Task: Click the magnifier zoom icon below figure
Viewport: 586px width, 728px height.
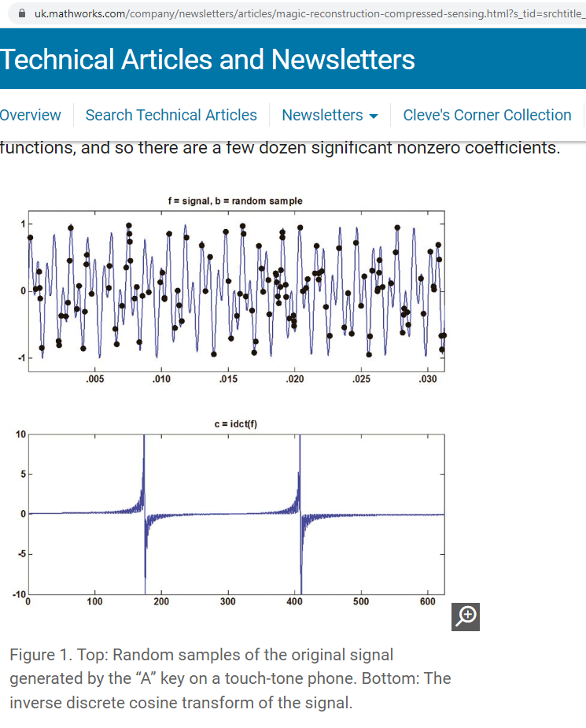Action: point(466,616)
